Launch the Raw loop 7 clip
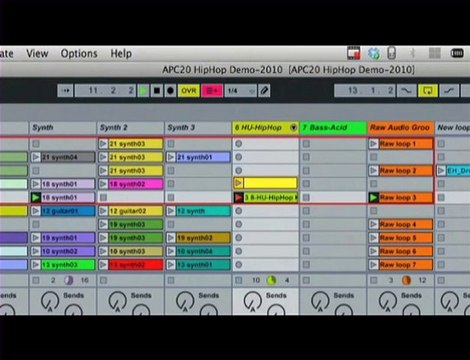470x360 pixels. pos(374,265)
